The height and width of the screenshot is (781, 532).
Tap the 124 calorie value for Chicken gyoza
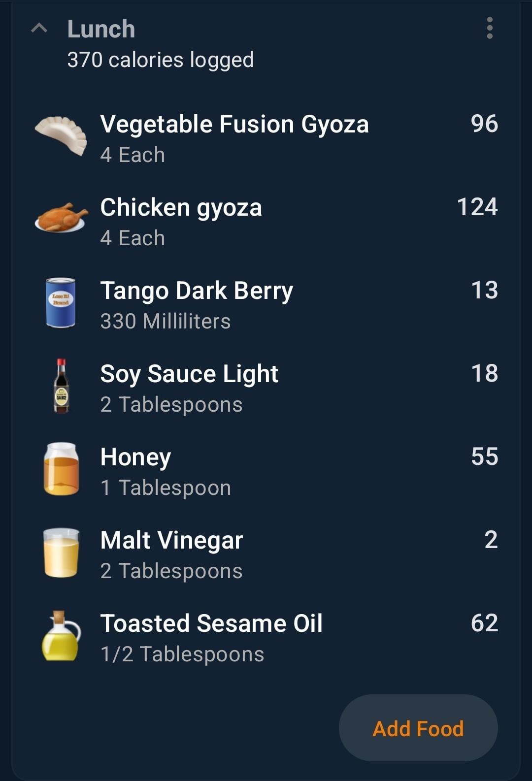click(477, 207)
